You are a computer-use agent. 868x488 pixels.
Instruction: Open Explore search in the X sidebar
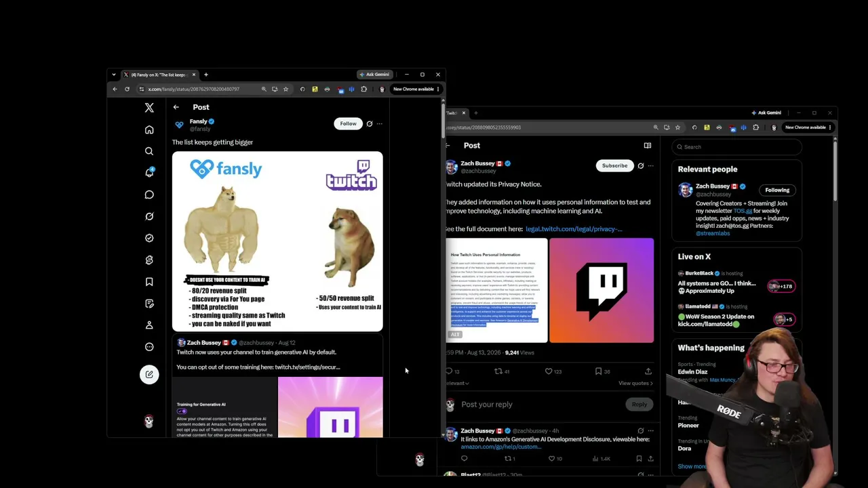click(149, 151)
